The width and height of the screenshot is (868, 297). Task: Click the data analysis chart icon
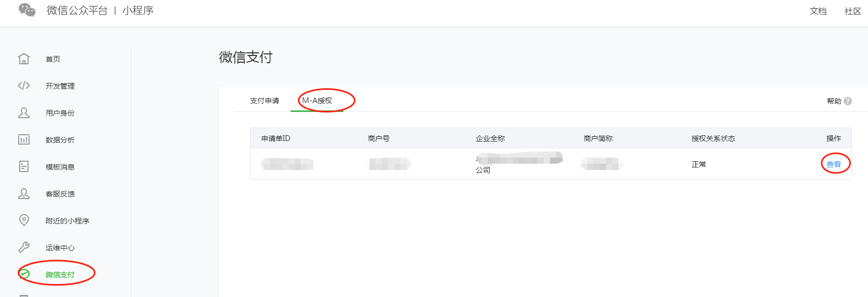coord(24,139)
